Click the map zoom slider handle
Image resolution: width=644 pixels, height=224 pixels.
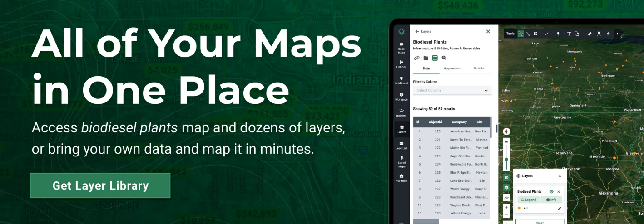click(506, 160)
